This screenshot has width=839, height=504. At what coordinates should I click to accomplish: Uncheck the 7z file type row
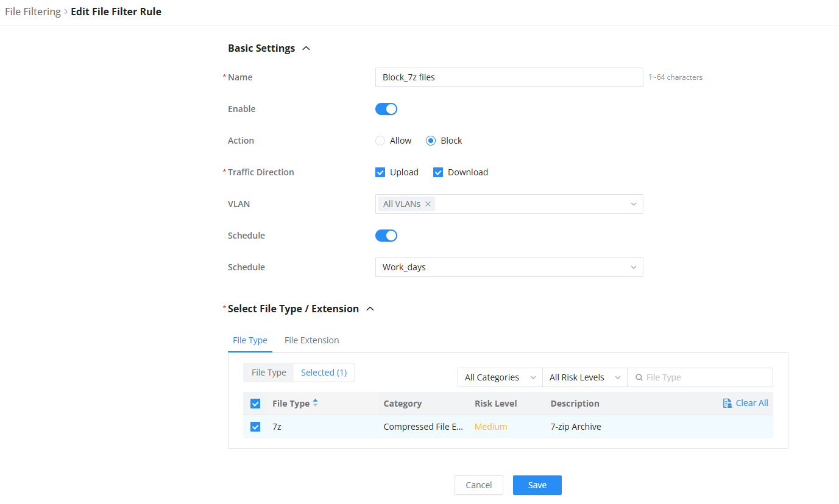[255, 427]
